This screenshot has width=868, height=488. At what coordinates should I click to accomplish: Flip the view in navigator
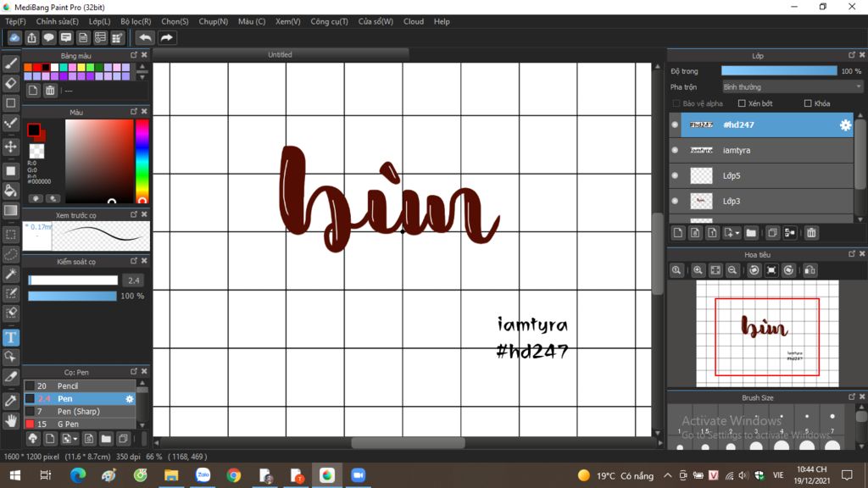point(810,270)
